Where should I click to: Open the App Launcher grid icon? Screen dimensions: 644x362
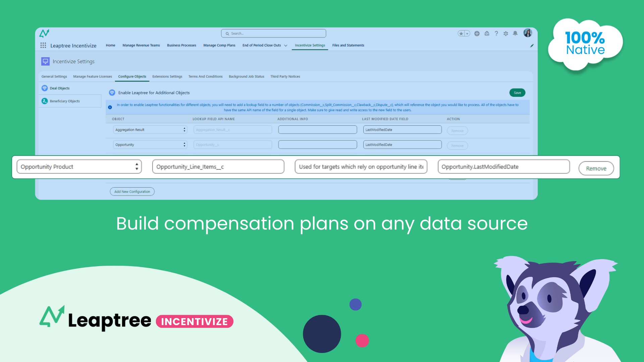click(43, 45)
